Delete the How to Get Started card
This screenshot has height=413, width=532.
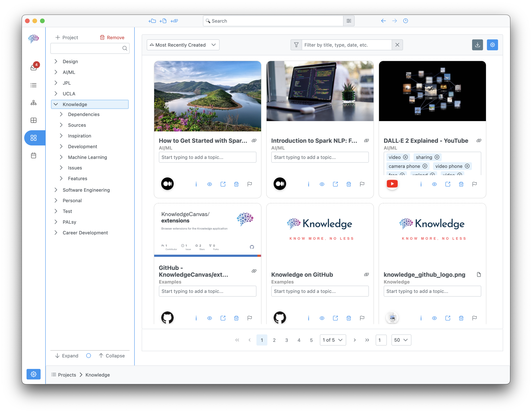click(236, 184)
